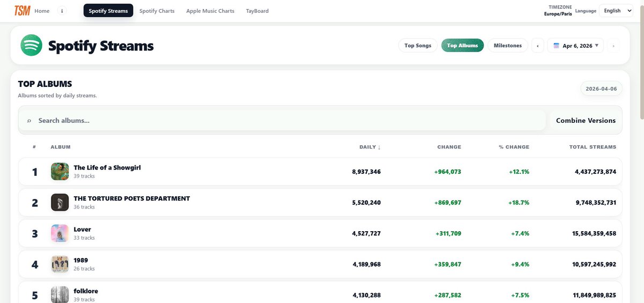Sort by the TOTAL STREAMS column header

592,147
